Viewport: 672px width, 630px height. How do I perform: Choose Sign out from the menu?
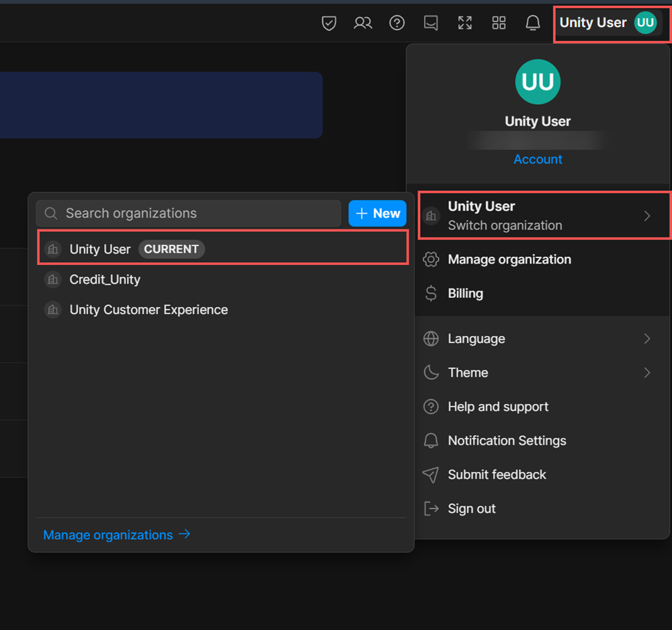point(471,509)
